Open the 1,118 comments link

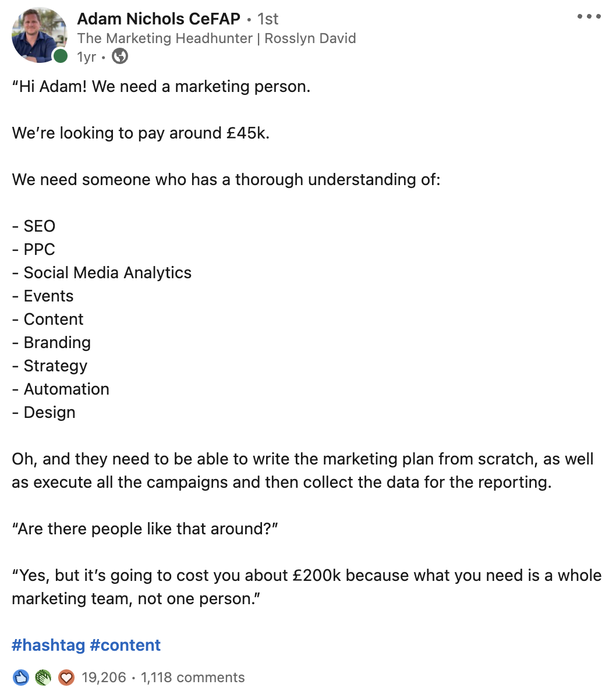coord(193,678)
